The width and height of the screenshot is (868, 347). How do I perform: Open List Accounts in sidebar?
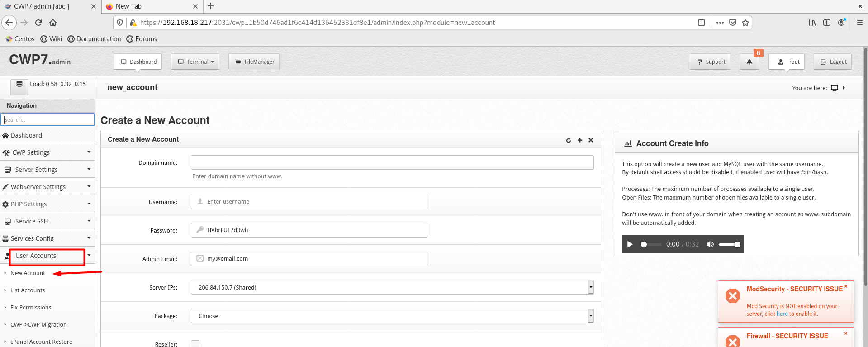click(x=28, y=290)
